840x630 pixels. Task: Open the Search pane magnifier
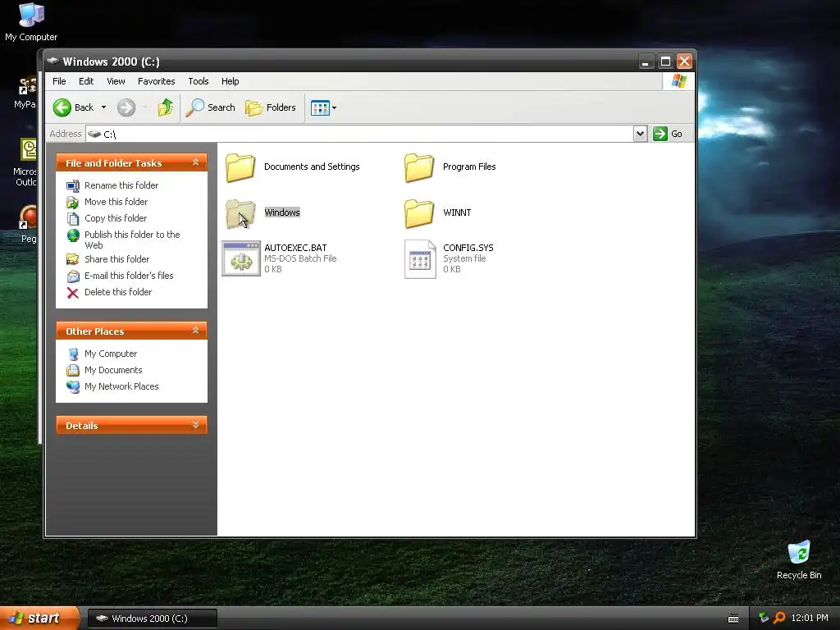(x=195, y=107)
